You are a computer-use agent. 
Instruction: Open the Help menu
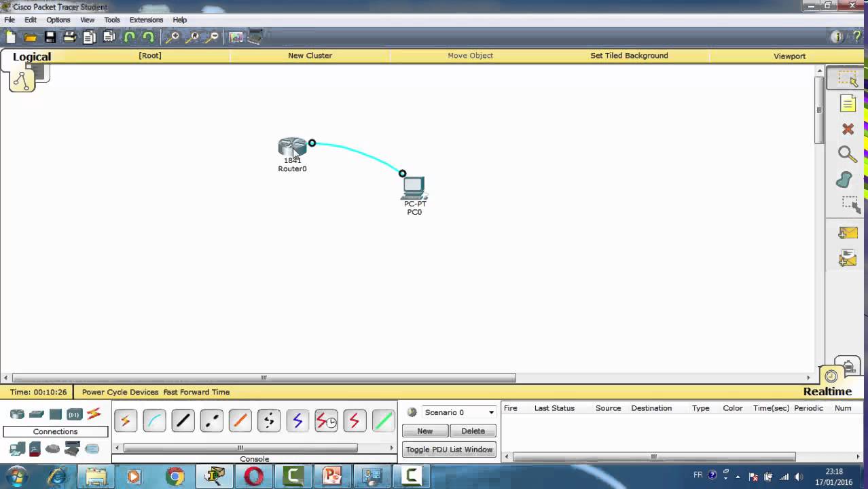(180, 20)
